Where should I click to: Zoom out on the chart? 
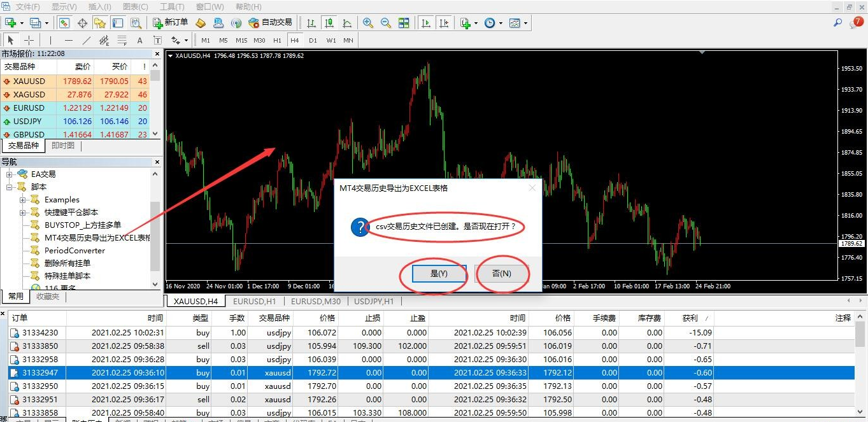[385, 23]
